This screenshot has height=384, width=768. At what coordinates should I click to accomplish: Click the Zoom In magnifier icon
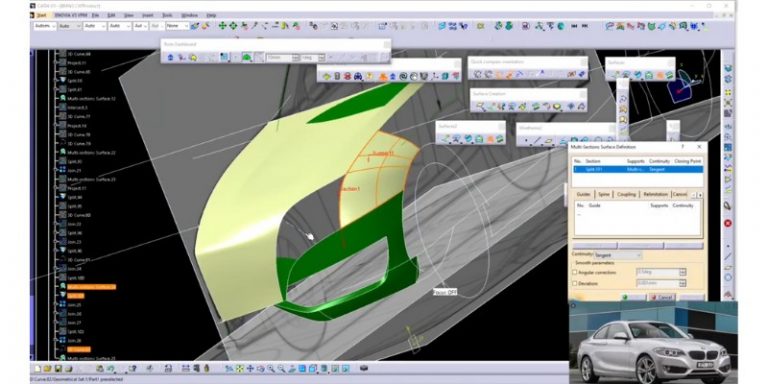(271, 368)
